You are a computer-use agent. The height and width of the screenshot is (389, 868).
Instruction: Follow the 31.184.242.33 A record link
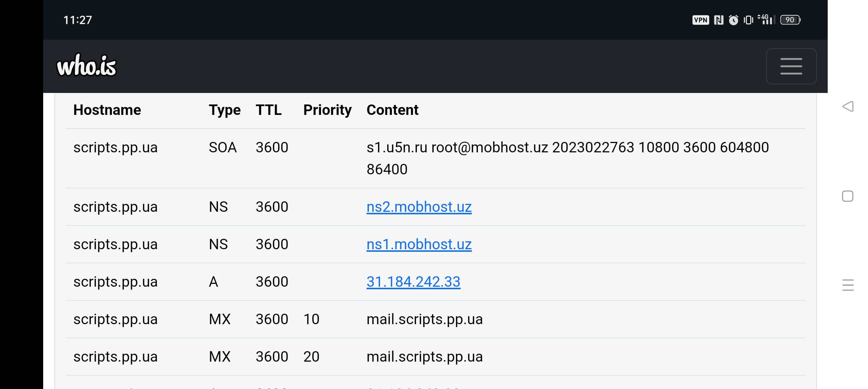coord(413,282)
